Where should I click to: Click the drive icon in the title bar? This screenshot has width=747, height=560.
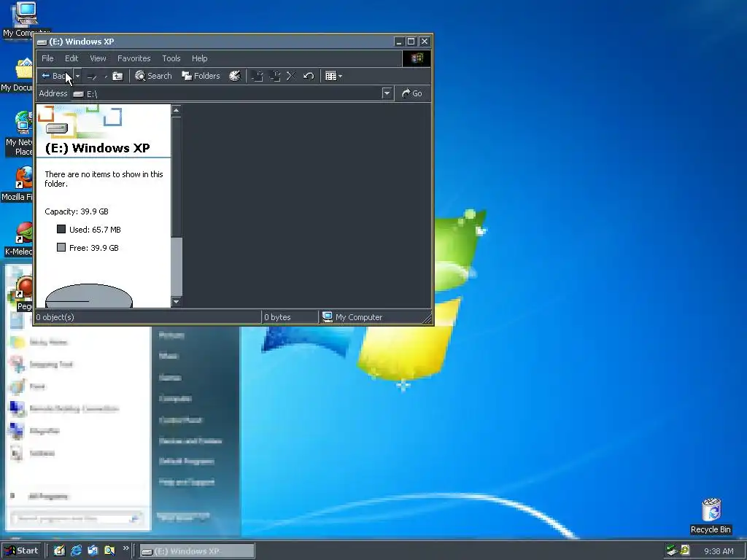point(42,42)
